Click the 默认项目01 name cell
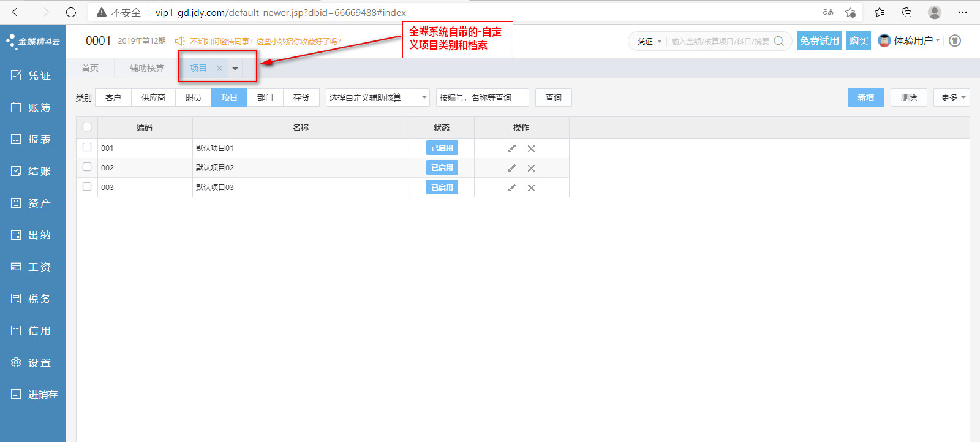 301,148
